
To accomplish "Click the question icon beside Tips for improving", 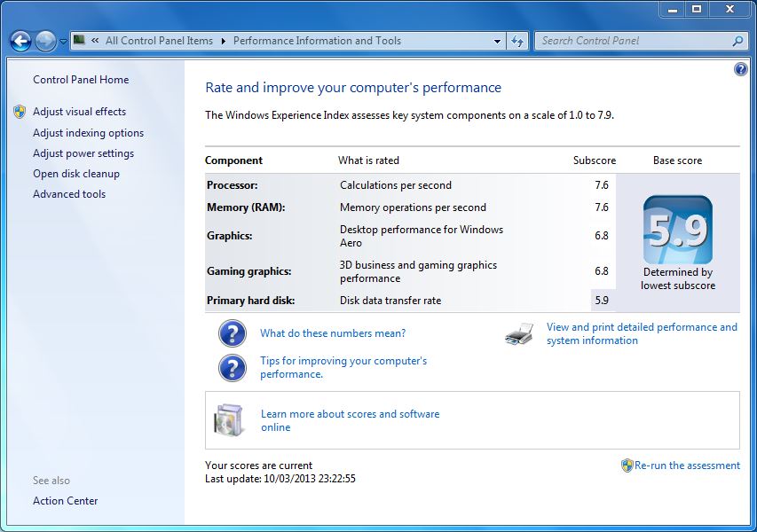I will pos(233,367).
